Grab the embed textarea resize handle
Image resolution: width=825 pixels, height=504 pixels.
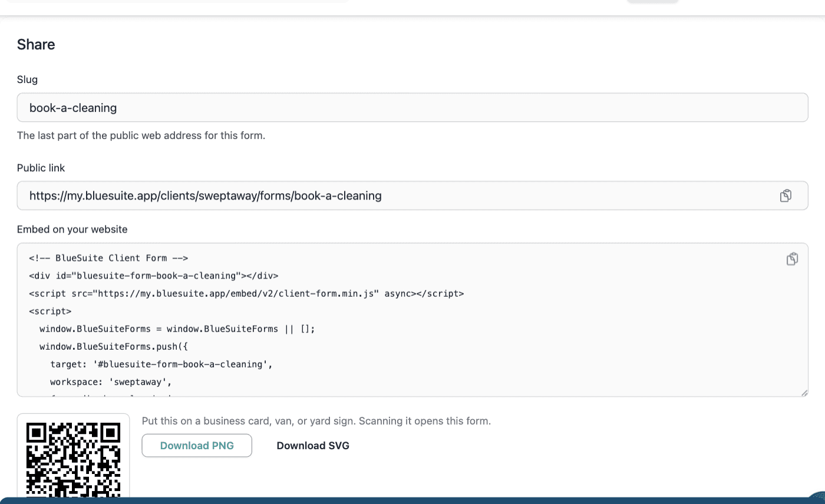point(804,393)
